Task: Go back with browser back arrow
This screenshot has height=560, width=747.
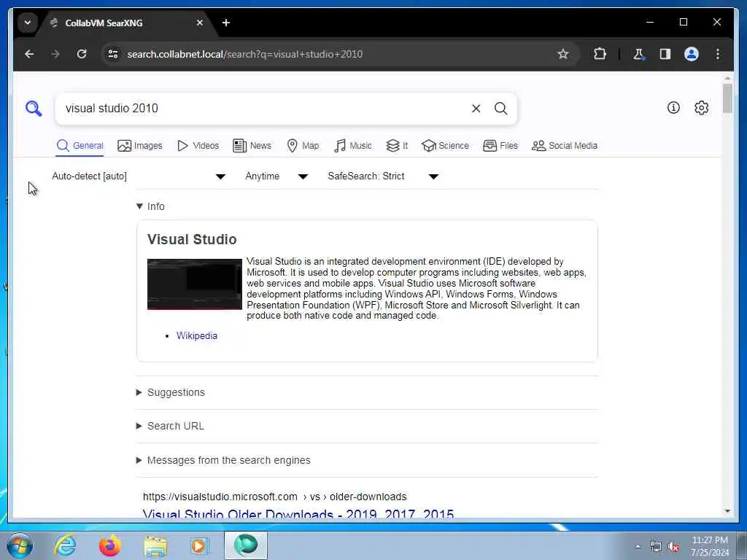Action: coord(29,54)
